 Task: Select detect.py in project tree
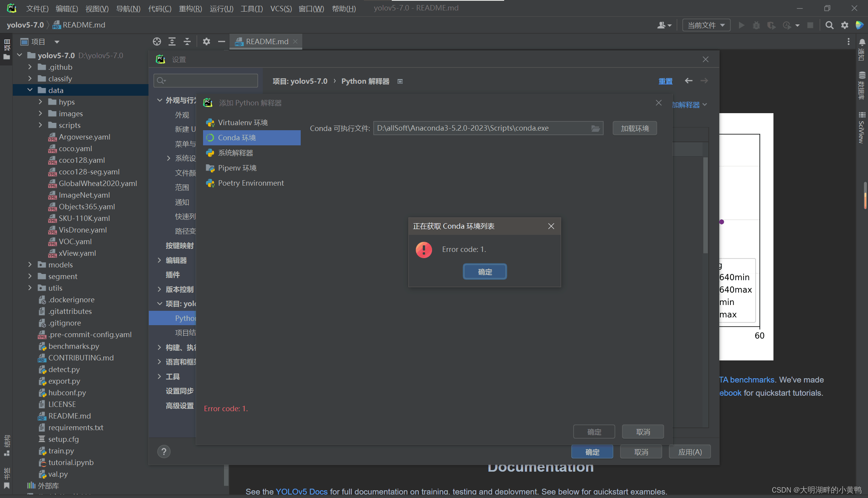(64, 369)
